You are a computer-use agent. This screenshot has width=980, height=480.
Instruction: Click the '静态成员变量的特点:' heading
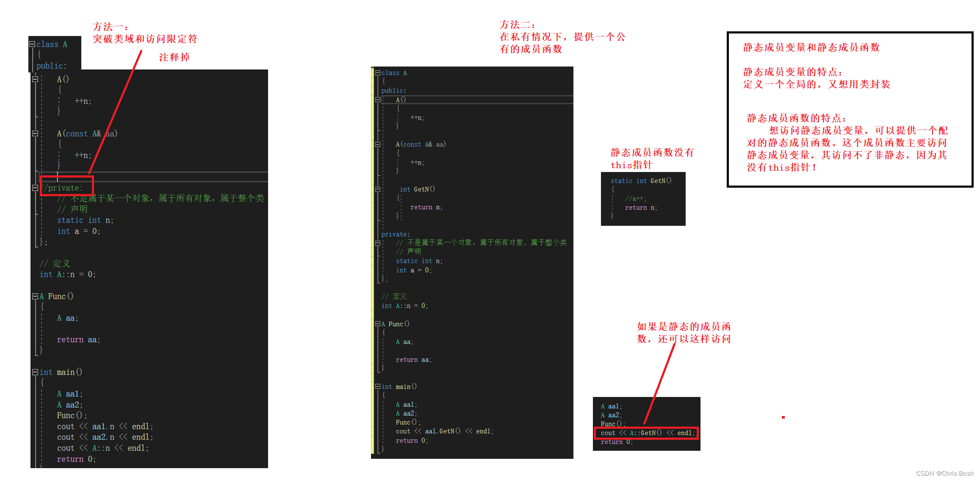pos(793,72)
